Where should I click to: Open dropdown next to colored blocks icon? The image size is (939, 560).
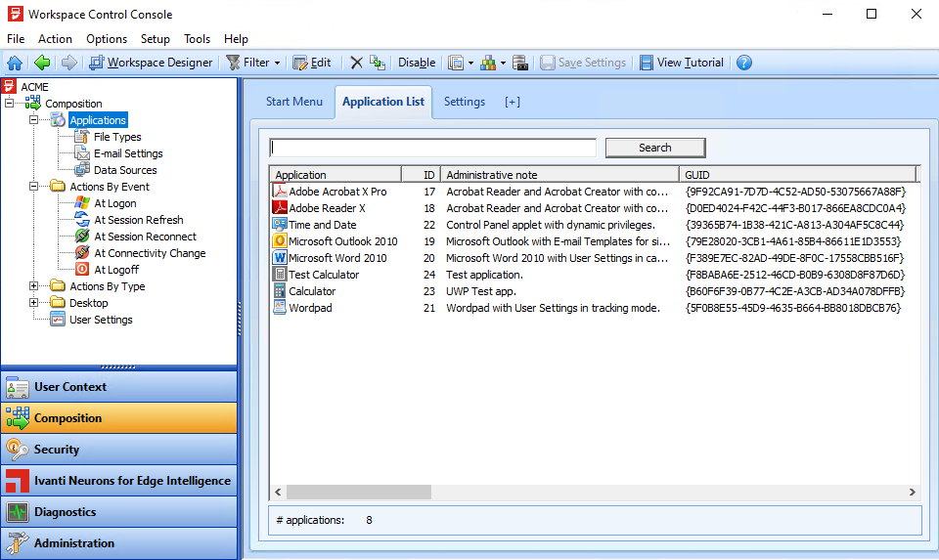[x=503, y=63]
